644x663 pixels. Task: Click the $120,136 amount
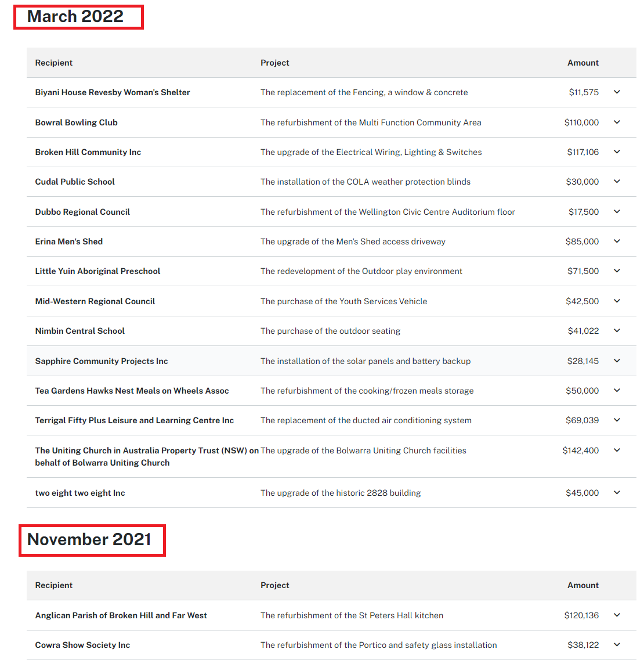tap(581, 615)
